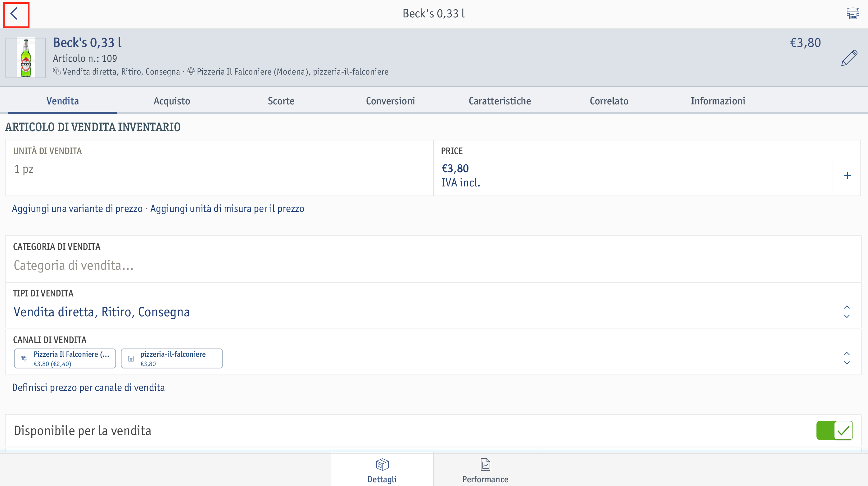
Task: Open Beck's bottle product thumbnail
Action: click(x=25, y=58)
